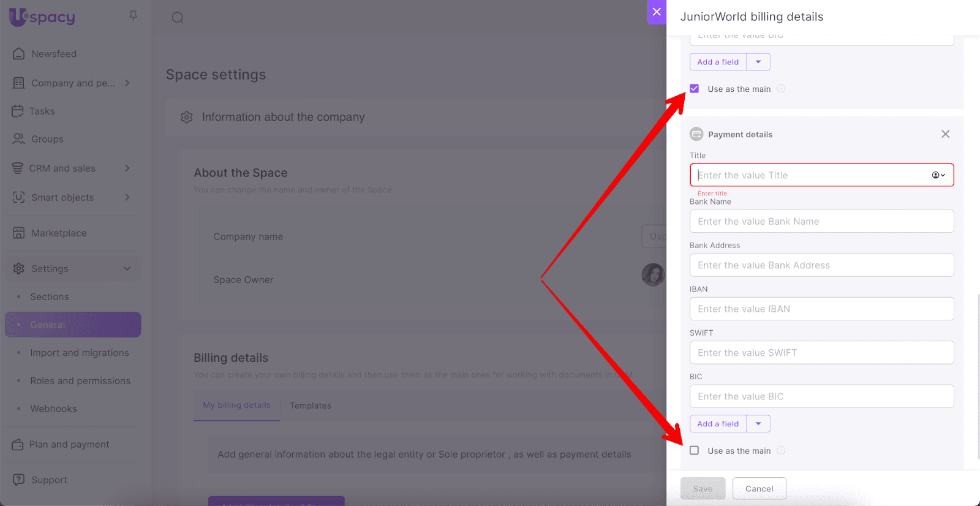Click the Groups people icon
Screen dimensions: 980x506
[x=19, y=139]
